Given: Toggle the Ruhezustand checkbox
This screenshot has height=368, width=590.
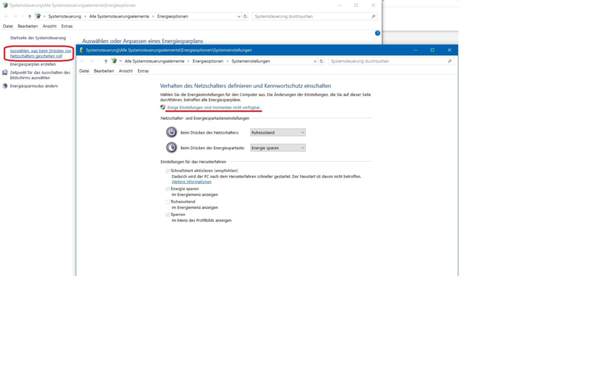Looking at the screenshot, I should pyautogui.click(x=167, y=202).
